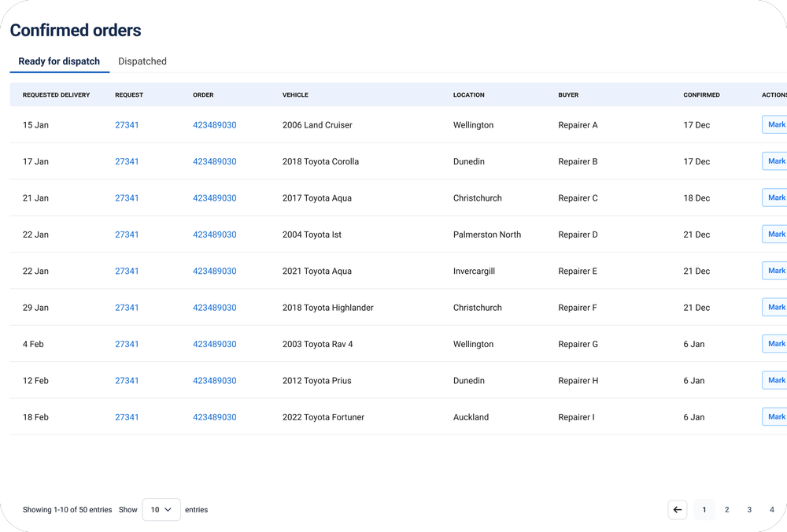787x532 pixels.
Task: Click Mark button for Repairer I row
Action: tap(774, 416)
